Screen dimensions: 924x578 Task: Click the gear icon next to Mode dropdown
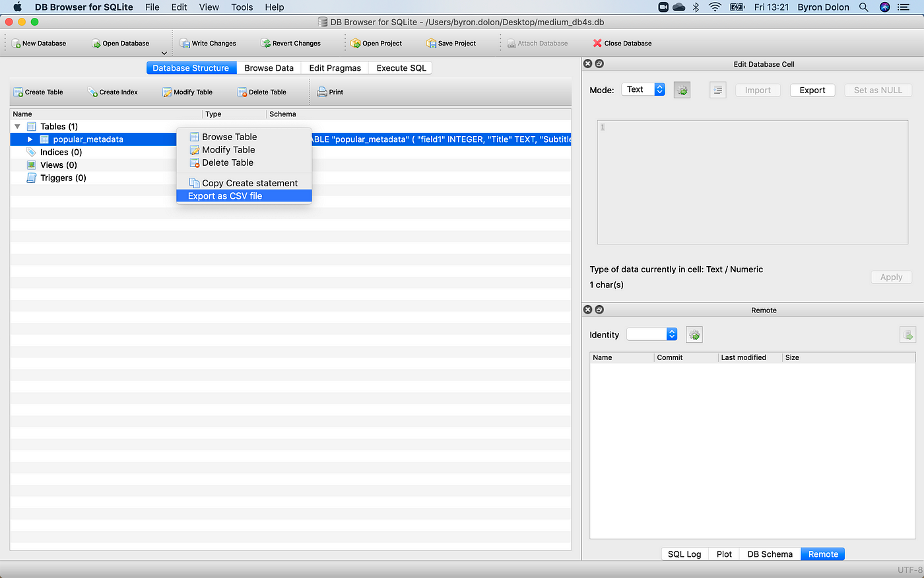682,90
